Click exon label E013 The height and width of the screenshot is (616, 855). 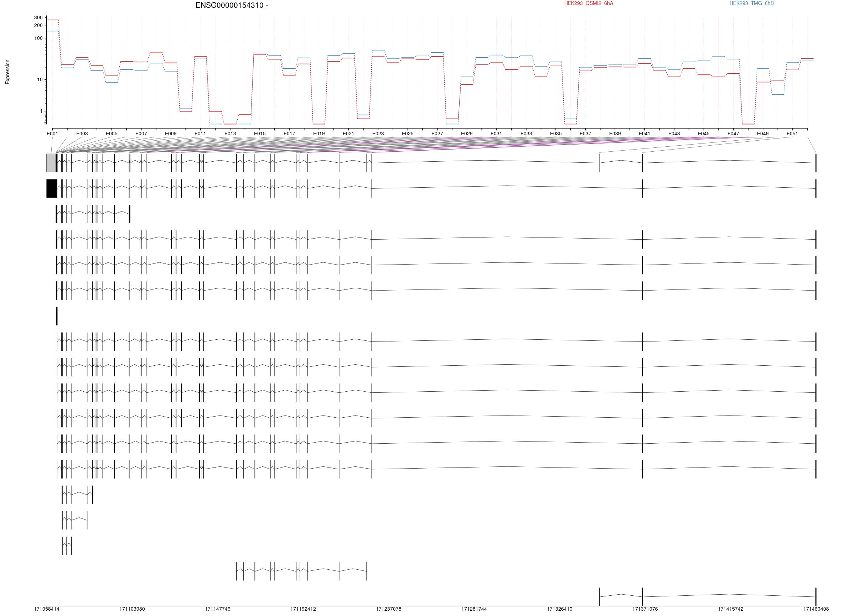[230, 134]
